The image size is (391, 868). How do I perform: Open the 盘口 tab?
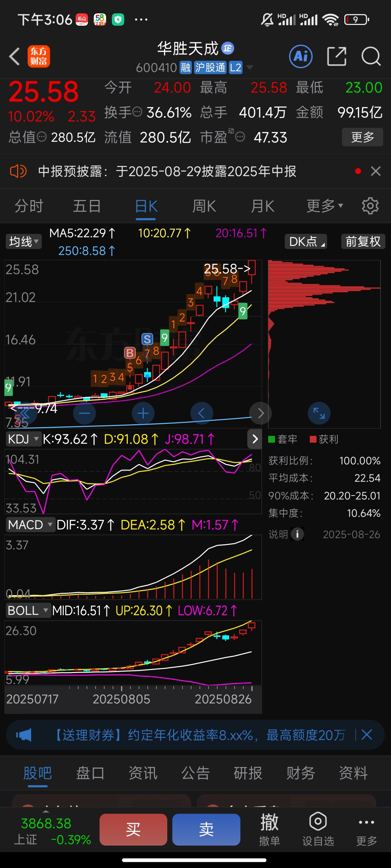(90, 773)
